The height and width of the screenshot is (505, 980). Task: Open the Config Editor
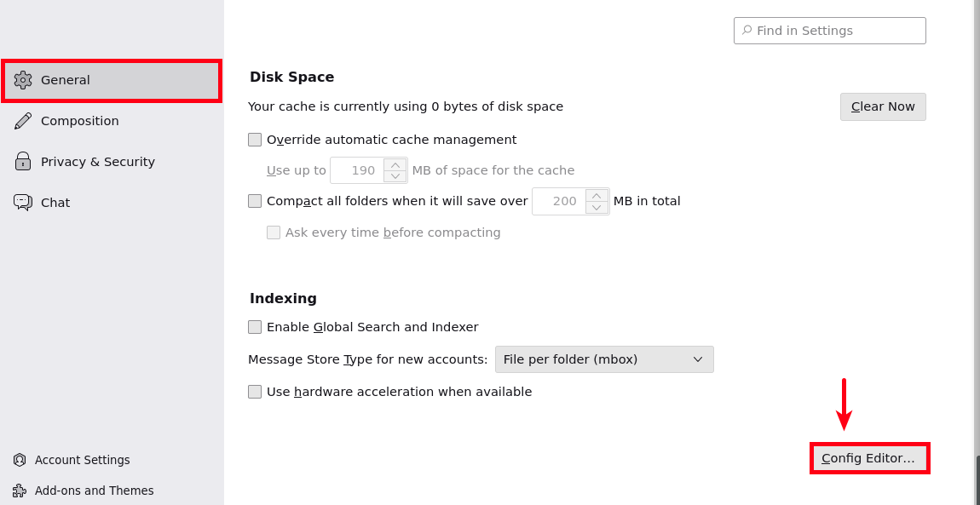(868, 458)
